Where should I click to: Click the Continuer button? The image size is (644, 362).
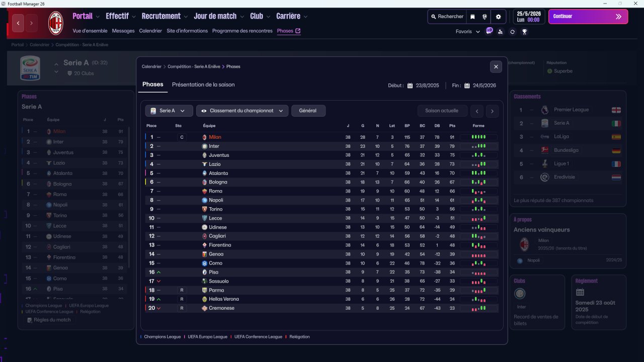pyautogui.click(x=588, y=17)
